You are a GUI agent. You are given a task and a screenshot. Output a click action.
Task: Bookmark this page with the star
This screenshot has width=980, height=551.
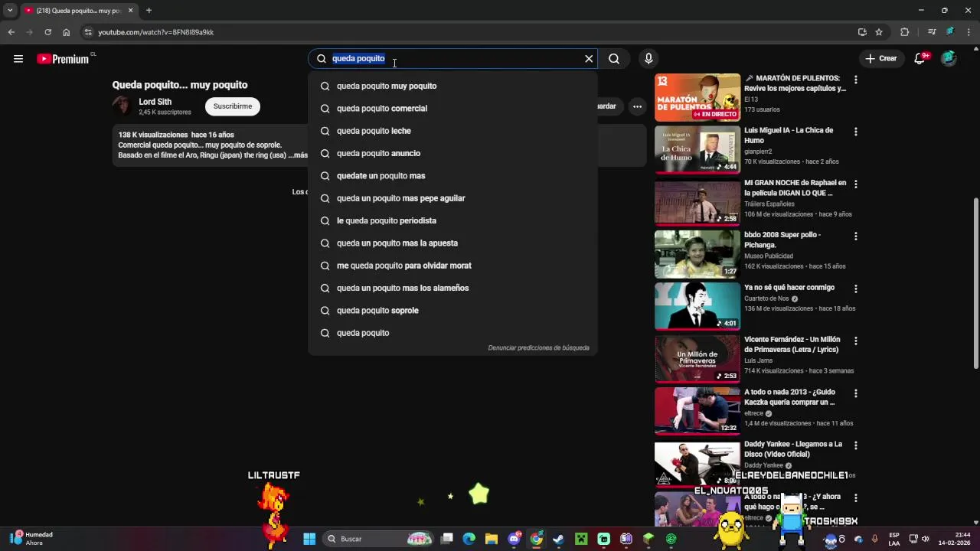[879, 32]
